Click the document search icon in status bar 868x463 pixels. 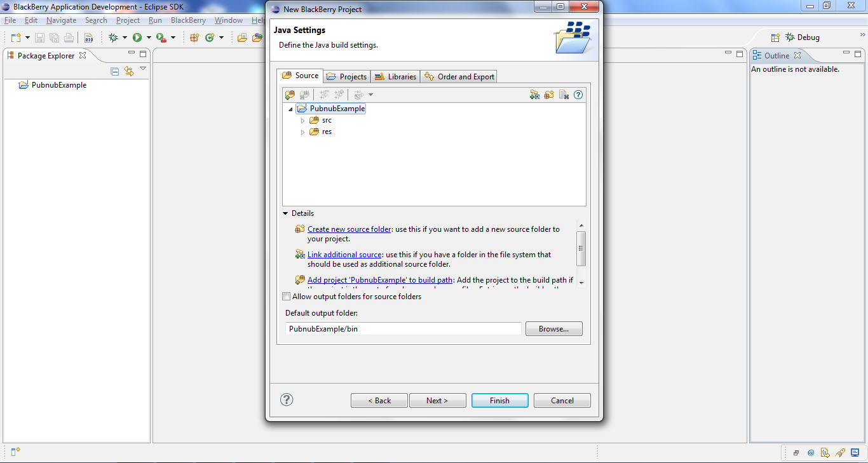(x=825, y=453)
